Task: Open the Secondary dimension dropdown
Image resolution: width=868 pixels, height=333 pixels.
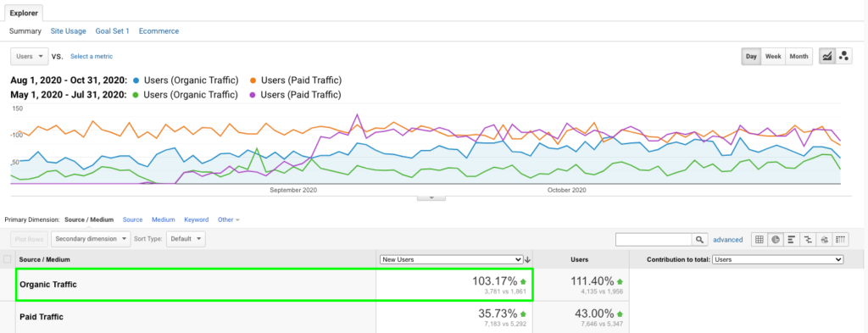Action: point(91,239)
